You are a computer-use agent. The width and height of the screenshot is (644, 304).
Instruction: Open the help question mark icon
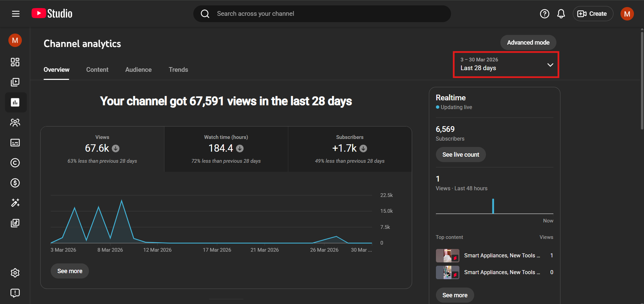point(544,14)
